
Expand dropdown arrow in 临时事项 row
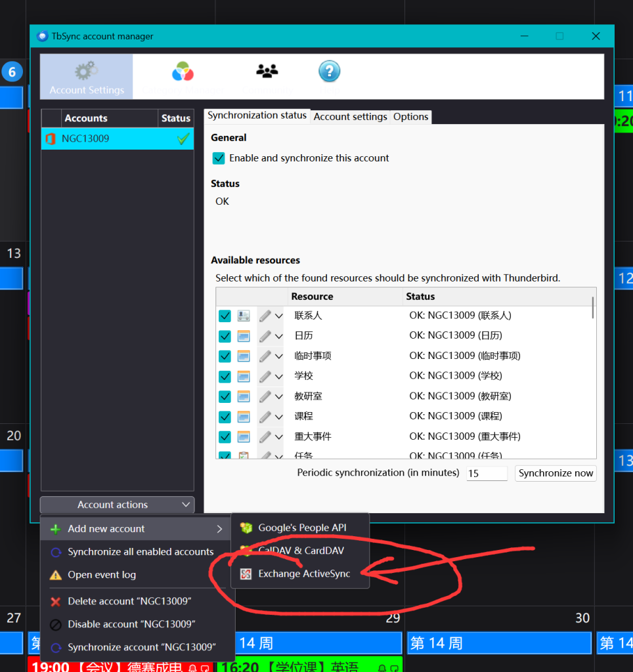[x=279, y=356]
